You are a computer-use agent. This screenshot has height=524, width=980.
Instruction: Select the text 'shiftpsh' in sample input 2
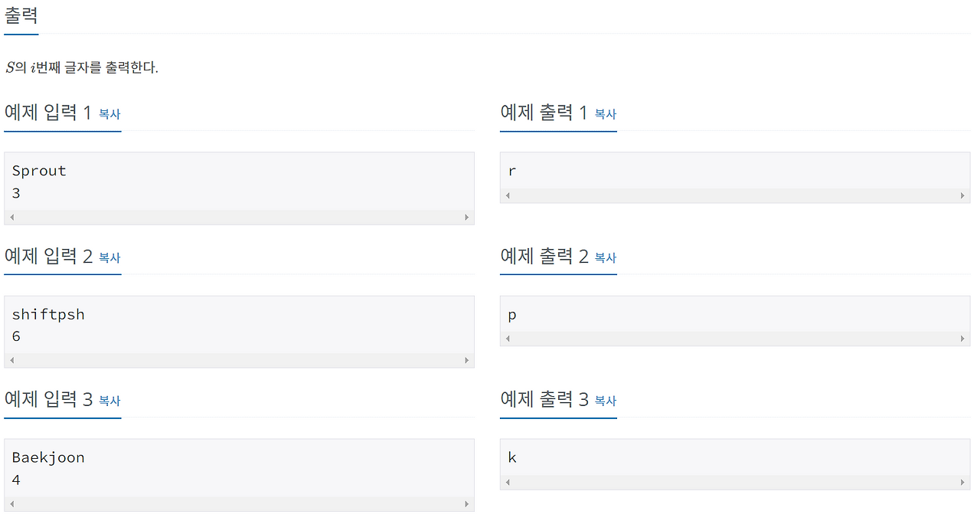click(47, 314)
